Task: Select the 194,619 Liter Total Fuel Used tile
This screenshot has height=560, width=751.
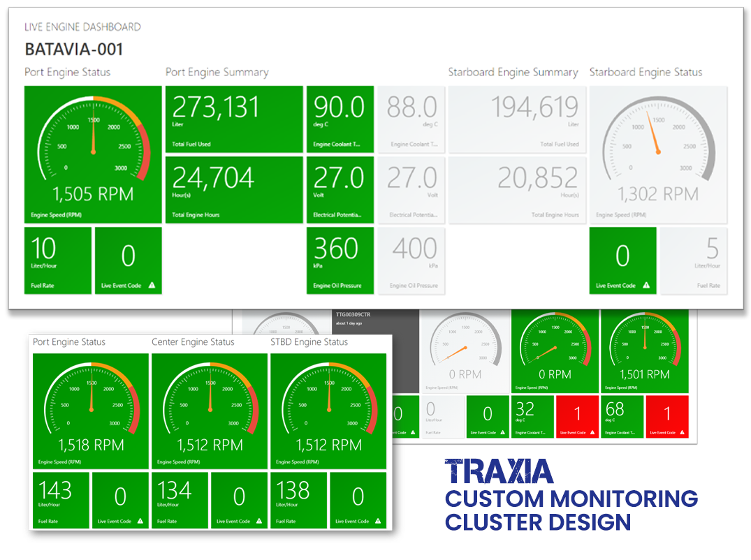Action: [x=516, y=119]
